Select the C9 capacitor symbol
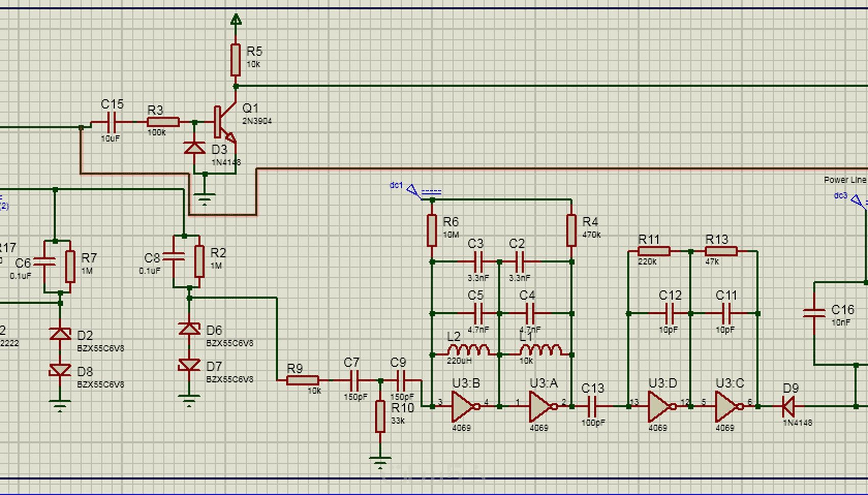The width and height of the screenshot is (868, 495). [x=401, y=380]
